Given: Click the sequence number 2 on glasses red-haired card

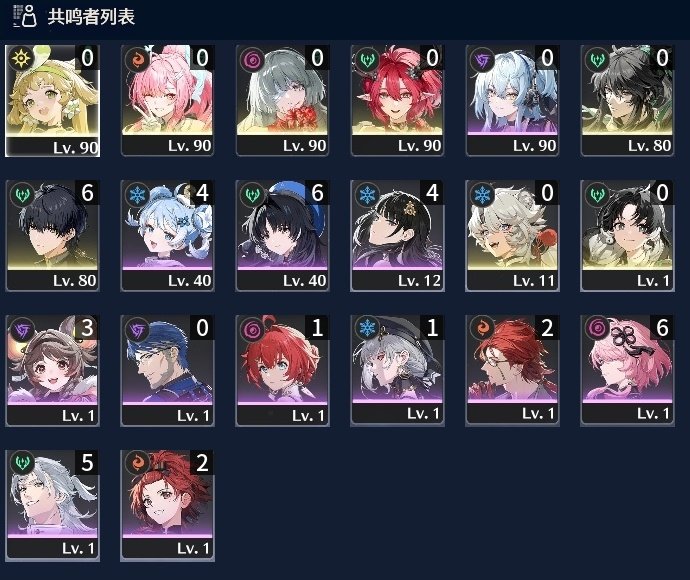Looking at the screenshot, I should 547,327.
